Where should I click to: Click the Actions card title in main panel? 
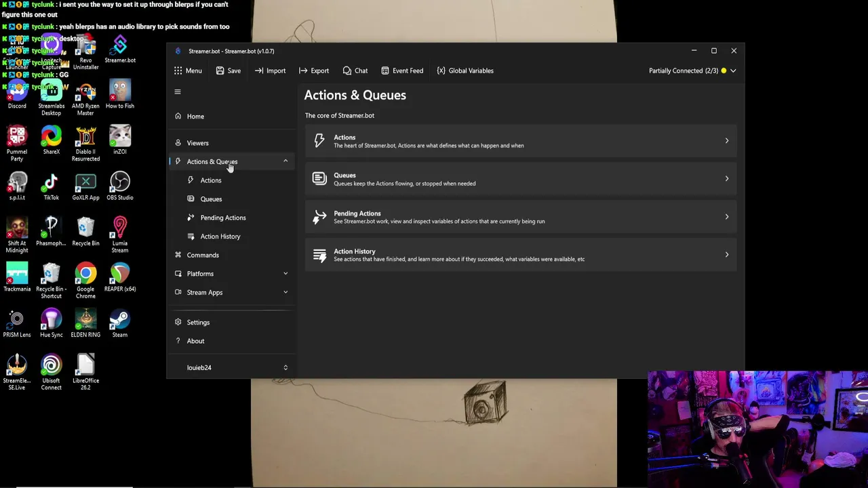344,138
